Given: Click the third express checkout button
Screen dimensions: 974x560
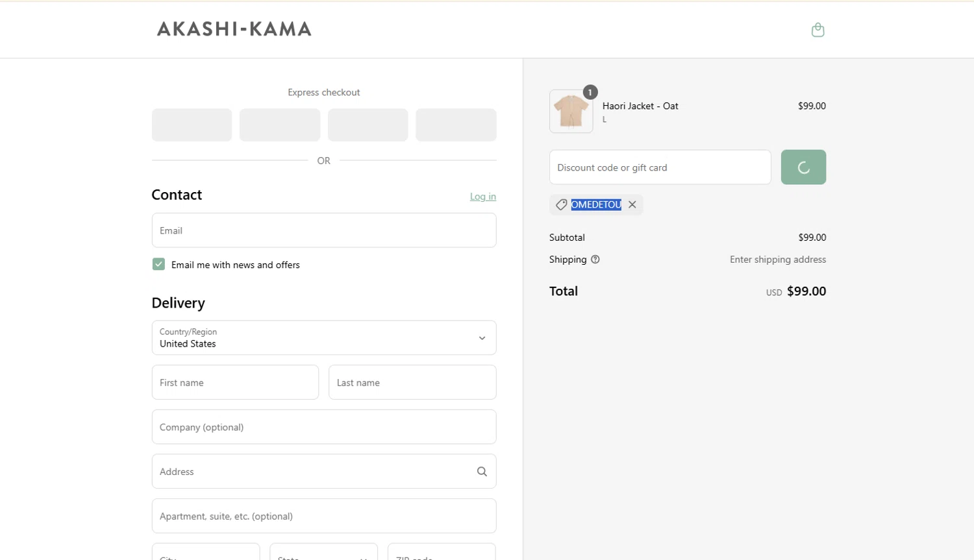Looking at the screenshot, I should pyautogui.click(x=368, y=125).
